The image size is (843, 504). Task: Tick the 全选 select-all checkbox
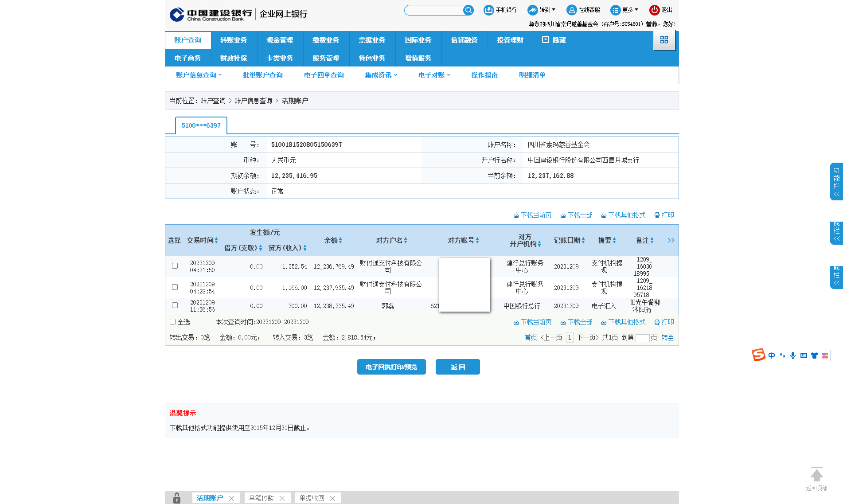(172, 322)
